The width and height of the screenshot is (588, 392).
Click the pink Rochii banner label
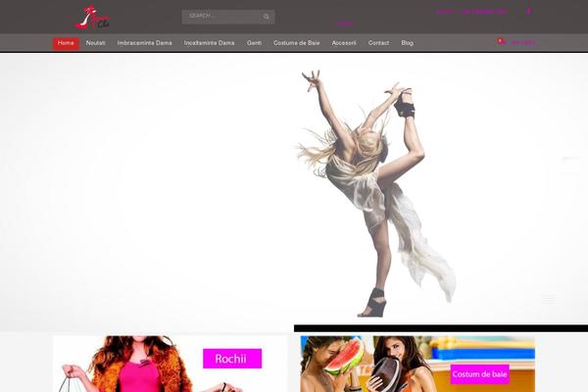pos(232,359)
